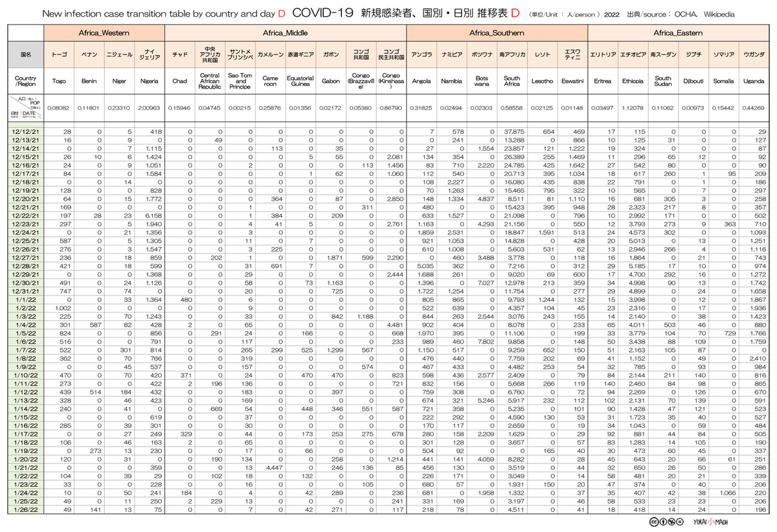Click the 0.08082 population value for Togo
This screenshot has height=532, width=777.
59,108
